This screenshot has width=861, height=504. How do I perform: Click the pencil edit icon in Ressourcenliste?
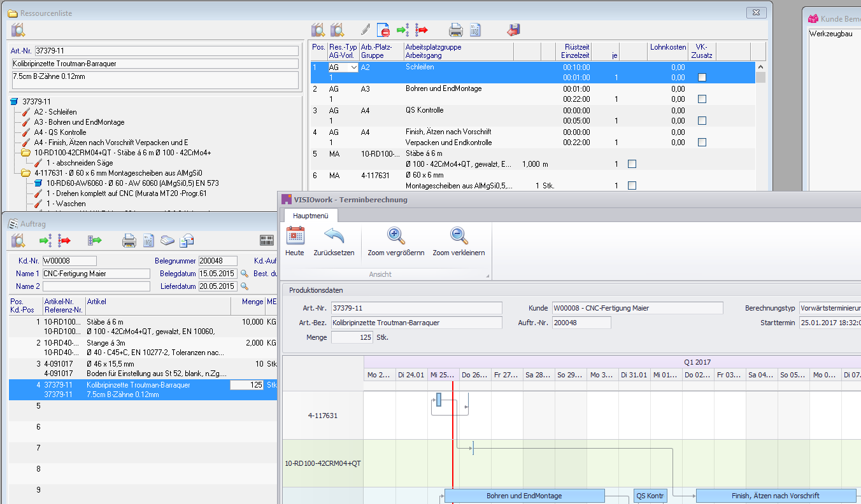pos(365,29)
